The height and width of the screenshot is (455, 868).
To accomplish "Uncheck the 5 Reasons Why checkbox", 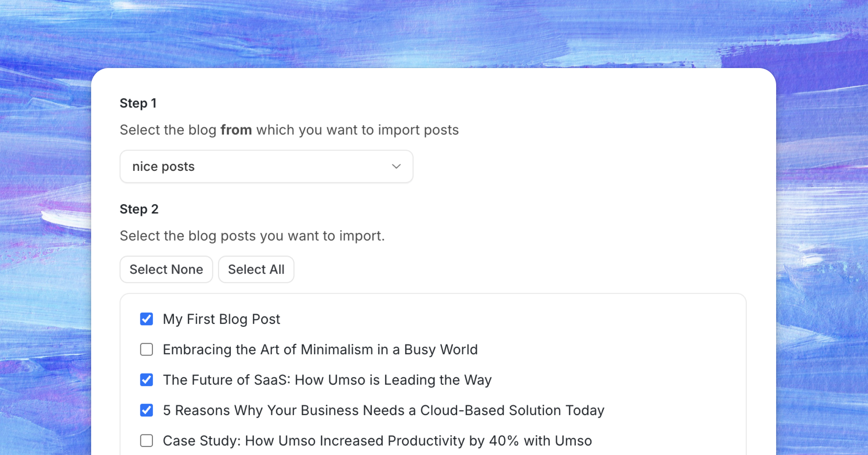I will [146, 410].
